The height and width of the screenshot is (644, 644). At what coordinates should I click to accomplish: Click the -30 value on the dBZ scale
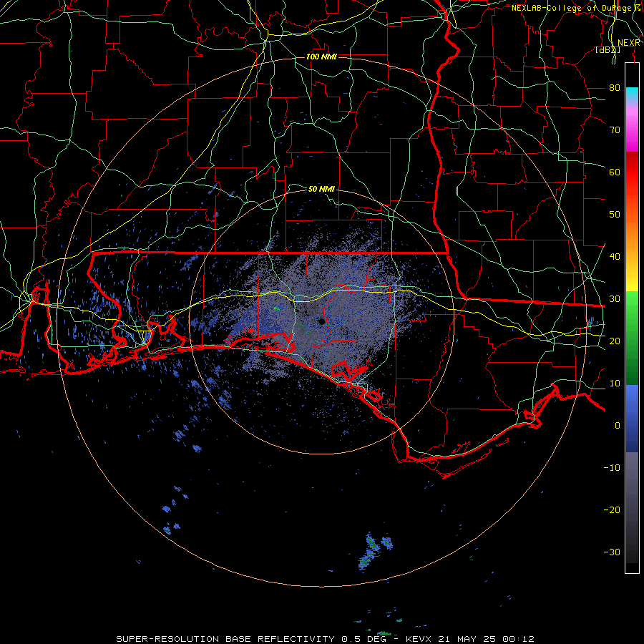pos(612,552)
